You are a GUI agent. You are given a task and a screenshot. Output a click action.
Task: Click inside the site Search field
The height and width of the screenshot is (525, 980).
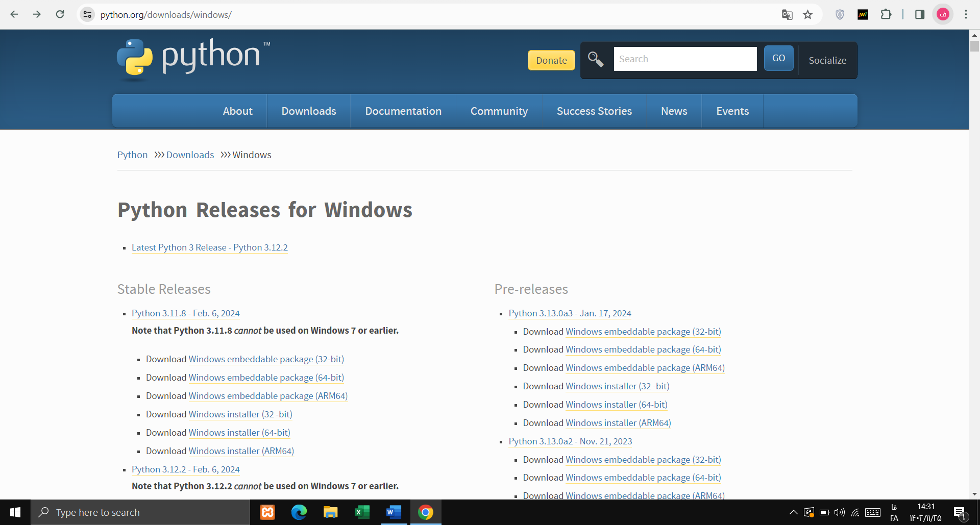tap(685, 59)
